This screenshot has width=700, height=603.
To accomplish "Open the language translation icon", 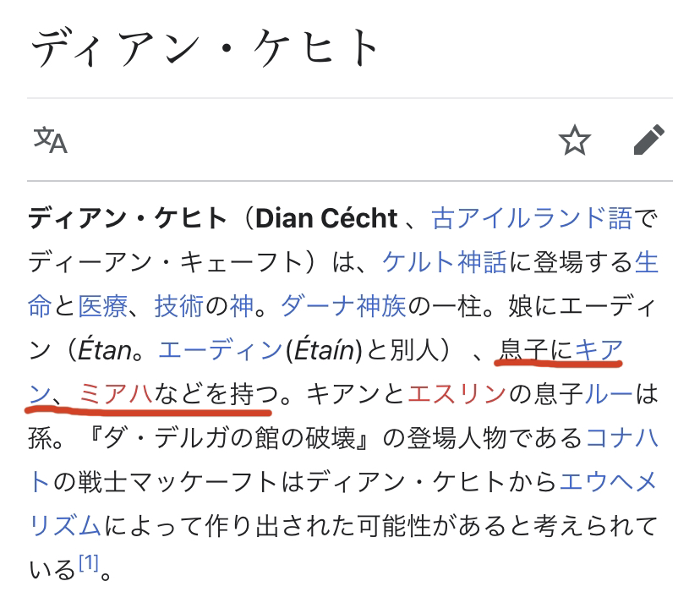I will (50, 140).
